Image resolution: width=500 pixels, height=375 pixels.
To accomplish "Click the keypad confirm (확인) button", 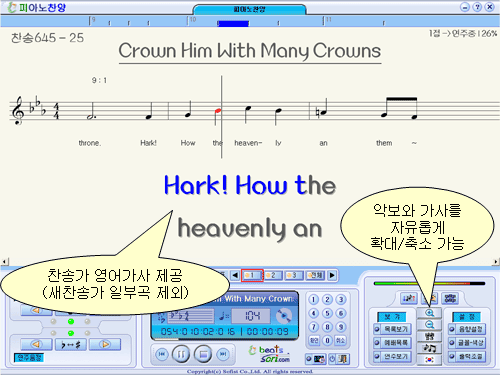I will click(314, 341).
